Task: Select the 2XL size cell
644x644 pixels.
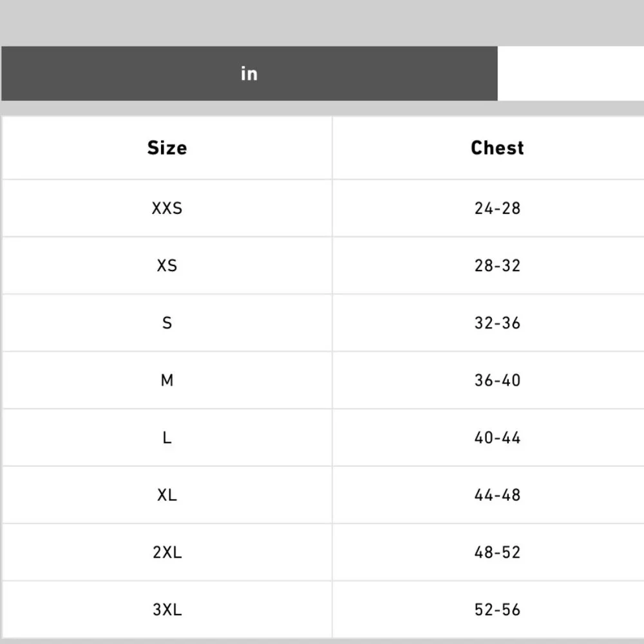Action: click(x=167, y=553)
